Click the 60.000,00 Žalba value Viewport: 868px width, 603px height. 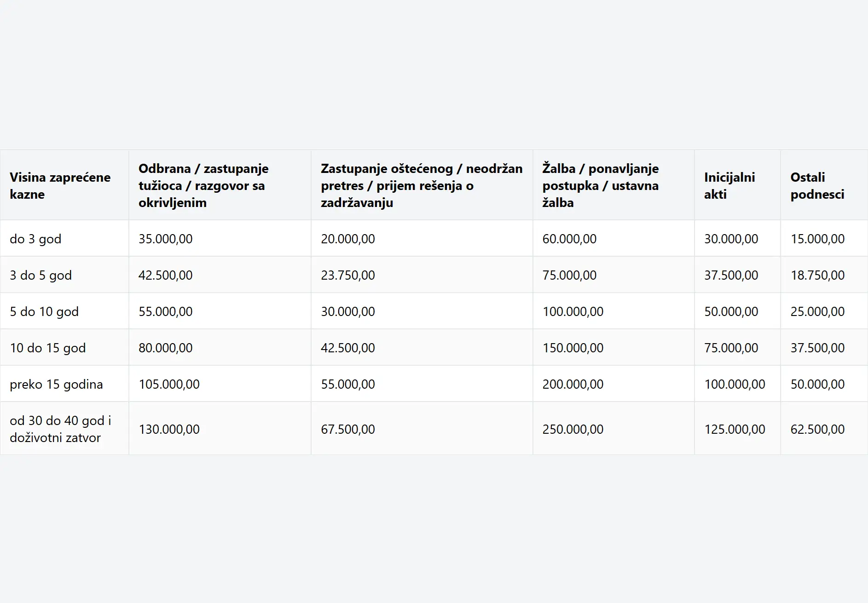[569, 239]
